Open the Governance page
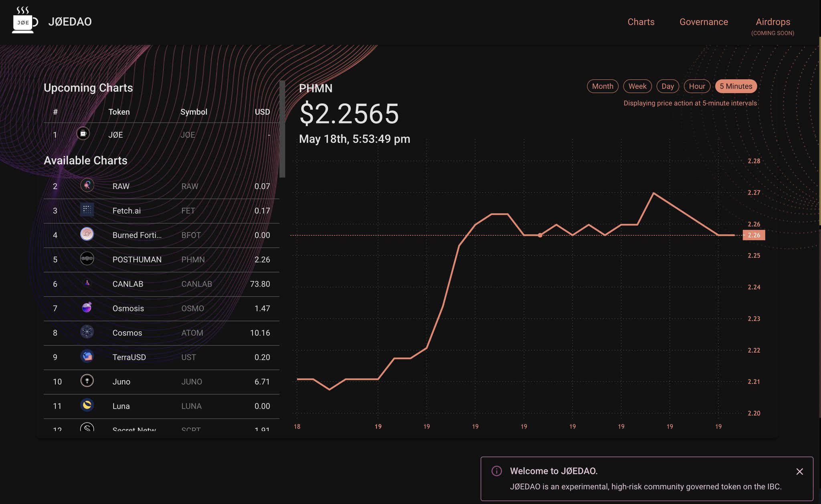 click(x=704, y=22)
